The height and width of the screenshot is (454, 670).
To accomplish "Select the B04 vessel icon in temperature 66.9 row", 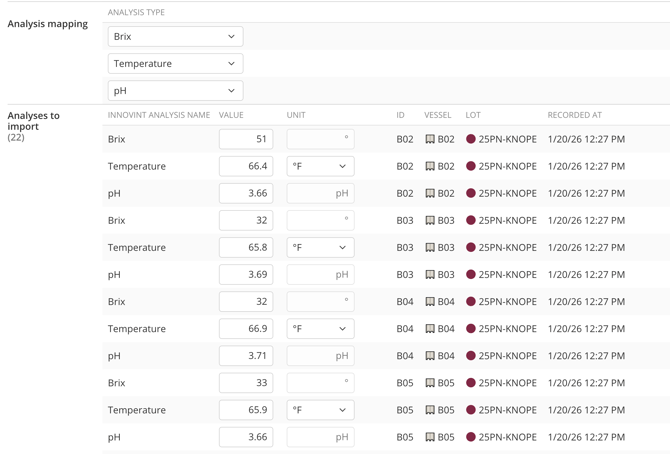I will click(x=430, y=329).
